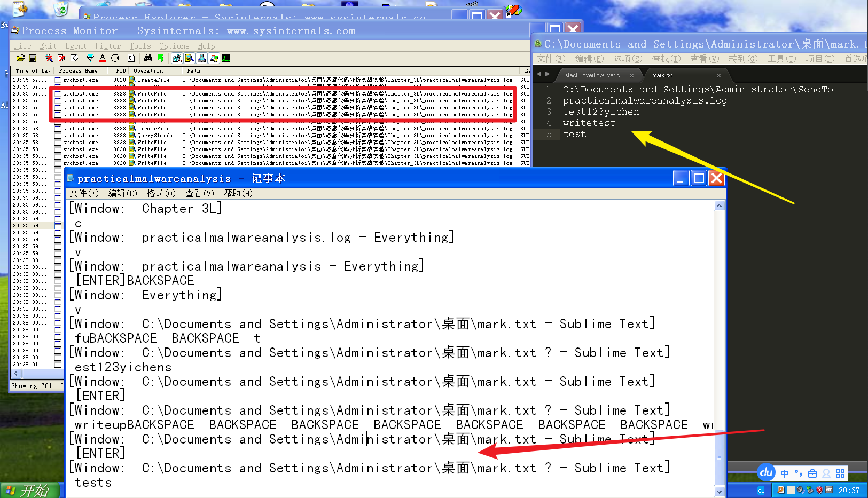The image size is (868, 498).
Task: Click Notepad's vertical scrollbar down arrow
Action: (719, 492)
